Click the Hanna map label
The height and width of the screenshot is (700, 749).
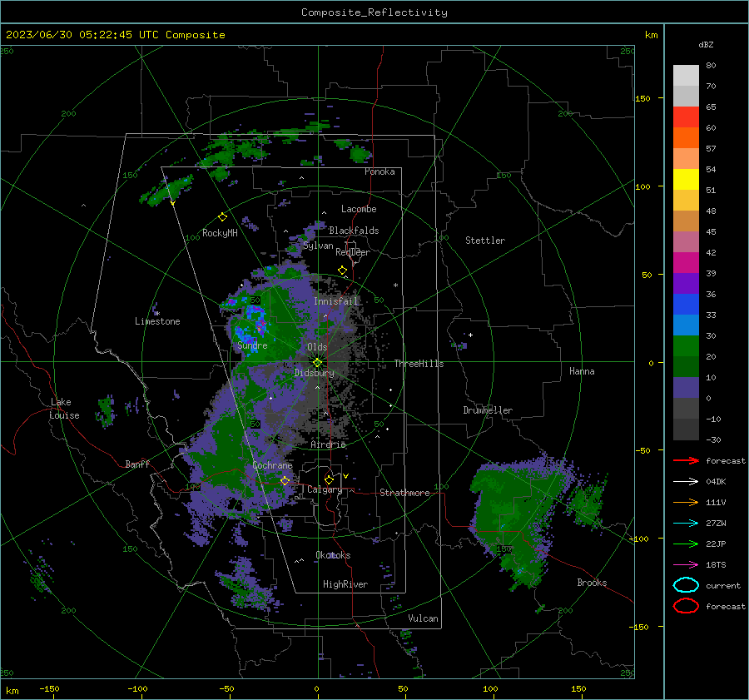coord(582,371)
